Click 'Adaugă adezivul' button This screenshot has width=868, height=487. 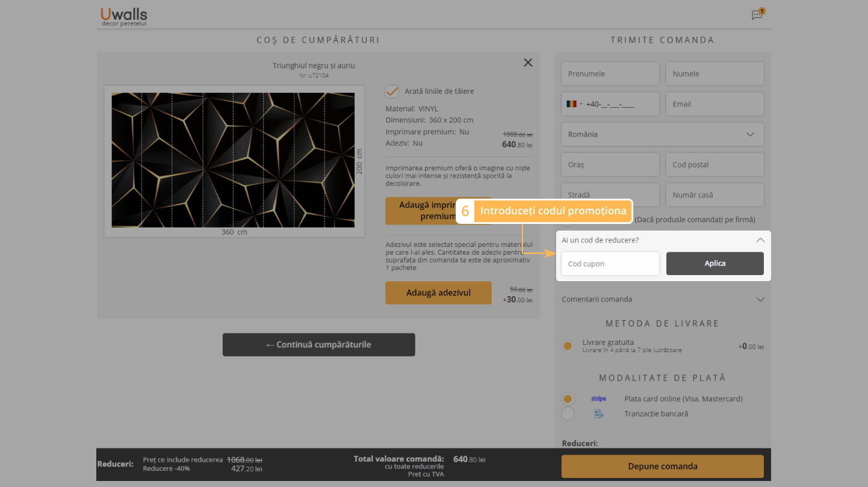tap(438, 293)
